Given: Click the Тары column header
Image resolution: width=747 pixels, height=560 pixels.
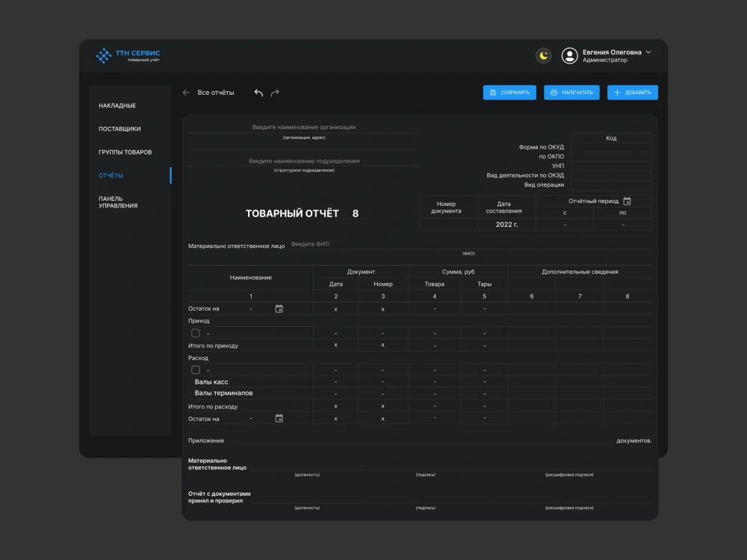Looking at the screenshot, I should (x=485, y=284).
